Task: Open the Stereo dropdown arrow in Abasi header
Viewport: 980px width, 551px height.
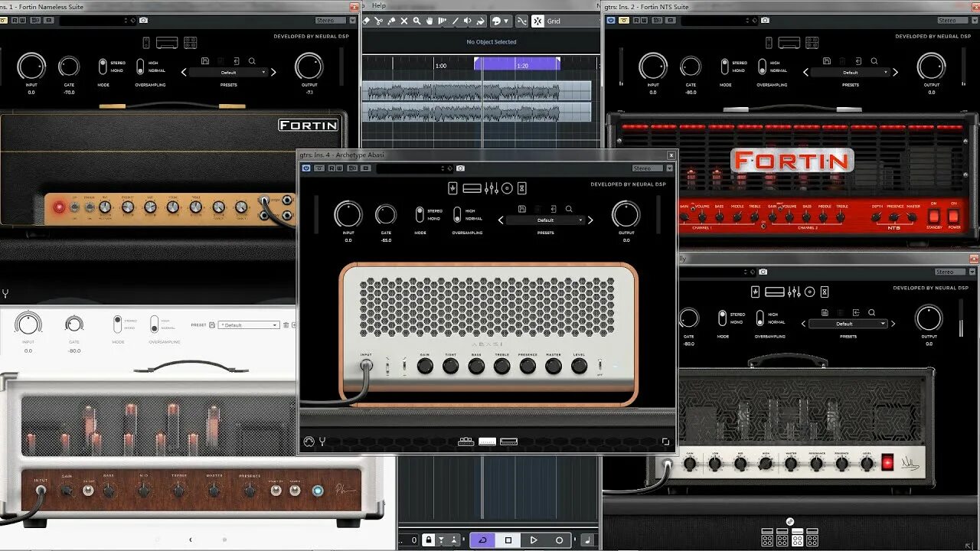Action: click(x=670, y=168)
